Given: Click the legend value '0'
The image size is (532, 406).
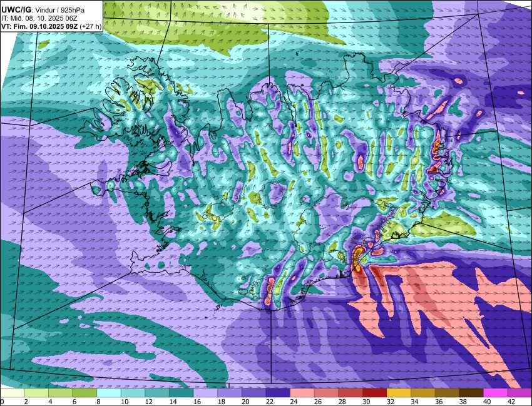Looking at the screenshot, I should (x=3, y=402).
